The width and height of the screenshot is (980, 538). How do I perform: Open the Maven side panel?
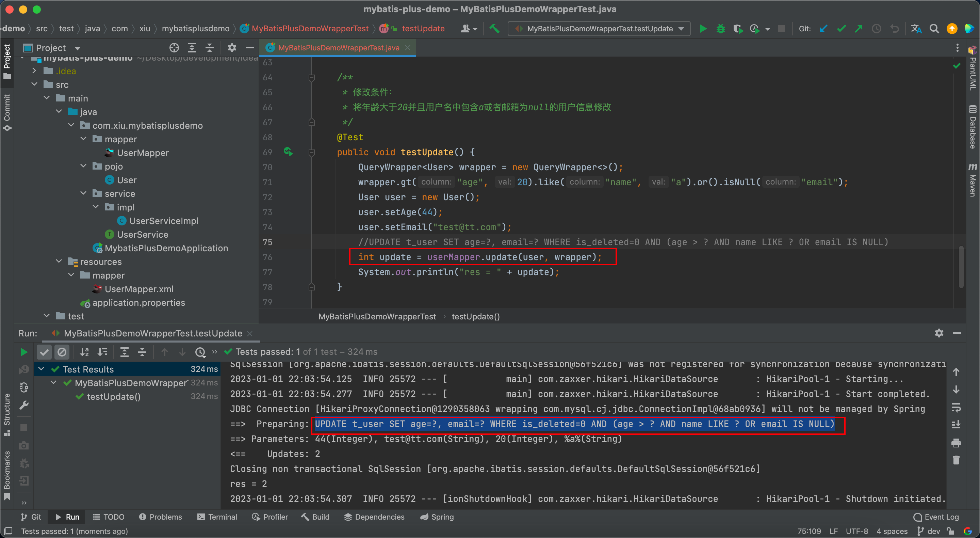click(973, 180)
